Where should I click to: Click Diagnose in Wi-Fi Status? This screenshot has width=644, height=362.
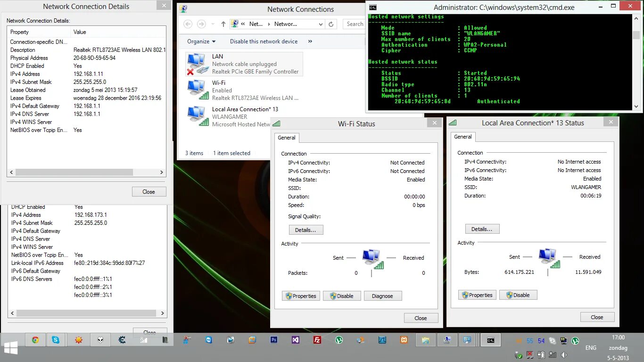click(383, 296)
